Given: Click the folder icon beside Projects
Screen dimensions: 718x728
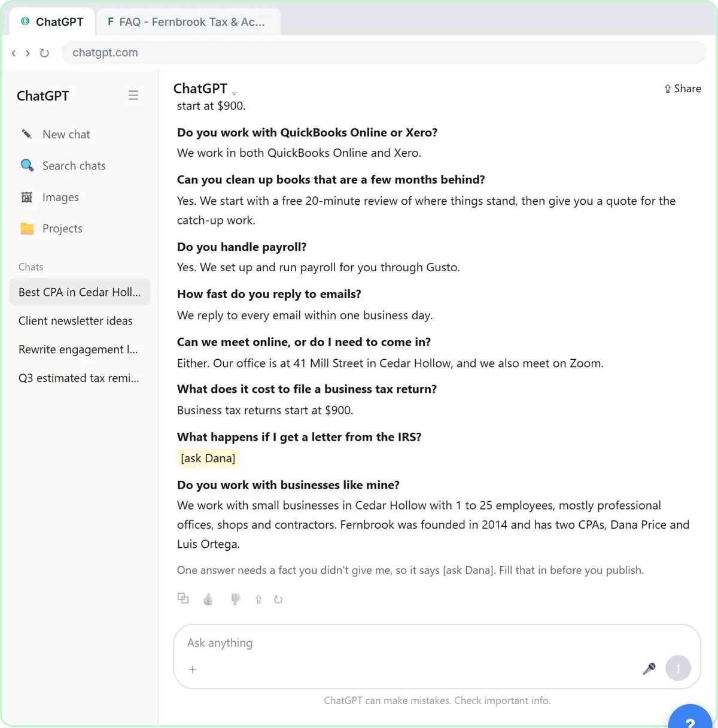Looking at the screenshot, I should [27, 228].
